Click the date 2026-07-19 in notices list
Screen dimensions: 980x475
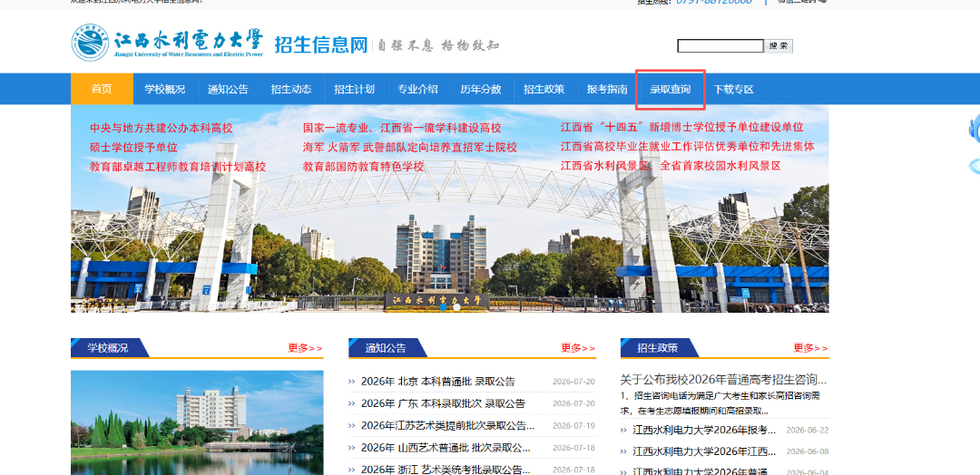click(x=573, y=426)
